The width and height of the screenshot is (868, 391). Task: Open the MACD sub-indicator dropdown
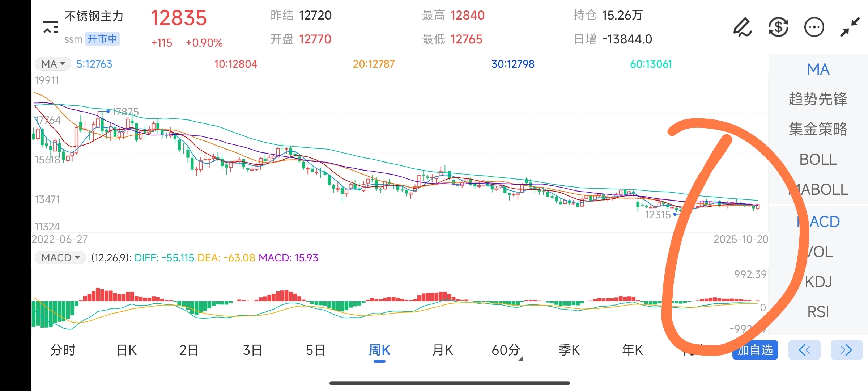pyautogui.click(x=60, y=258)
